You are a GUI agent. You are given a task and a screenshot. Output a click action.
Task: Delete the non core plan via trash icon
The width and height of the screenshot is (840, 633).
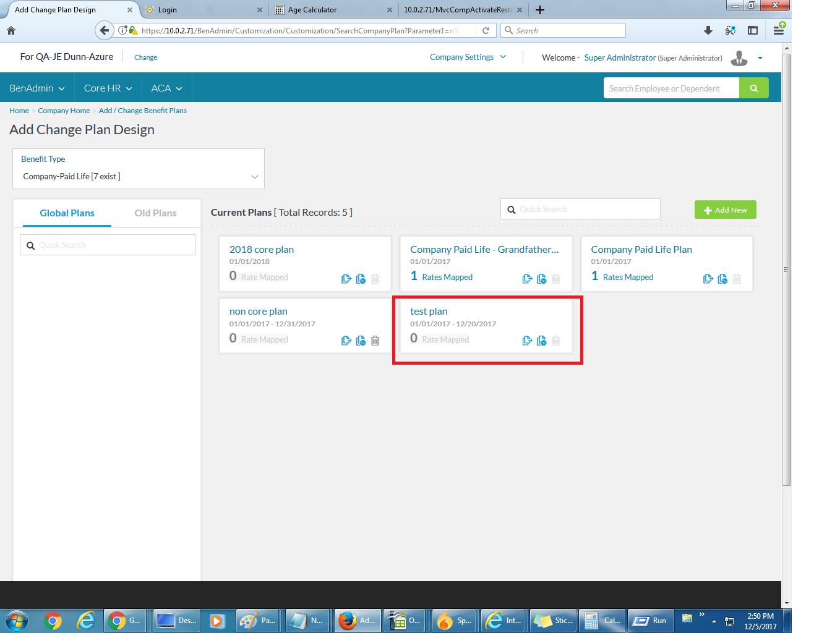375,341
